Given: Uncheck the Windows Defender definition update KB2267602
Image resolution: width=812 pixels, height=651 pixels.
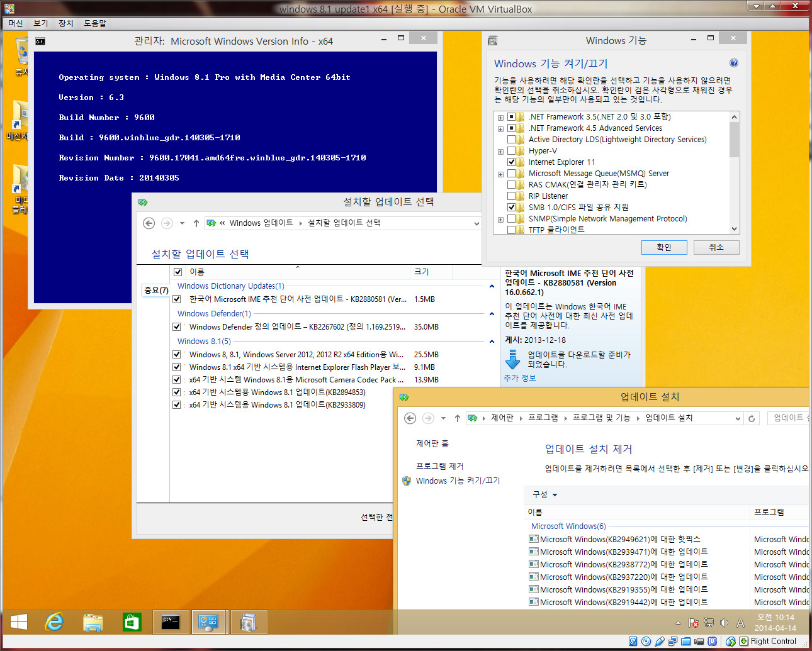Looking at the screenshot, I should [177, 327].
